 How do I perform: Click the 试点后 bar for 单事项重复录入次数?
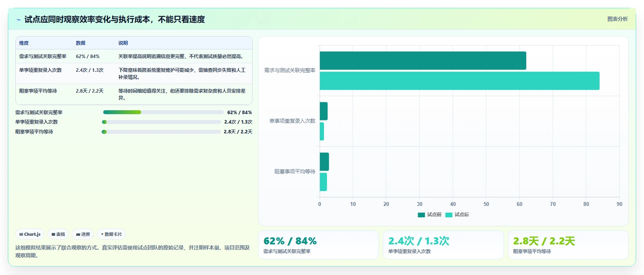click(322, 131)
